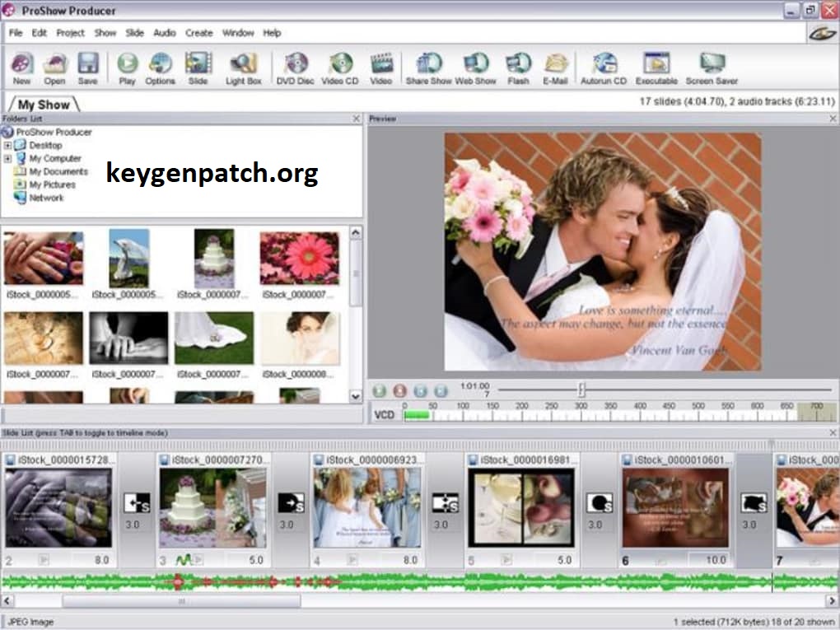Open transition icon after slide iStock_0000015728
Viewport: 840px width, 630px height.
pos(137,503)
